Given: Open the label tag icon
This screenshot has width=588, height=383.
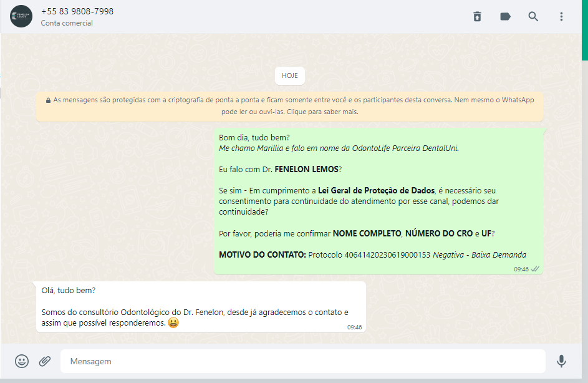Looking at the screenshot, I should pyautogui.click(x=505, y=16).
